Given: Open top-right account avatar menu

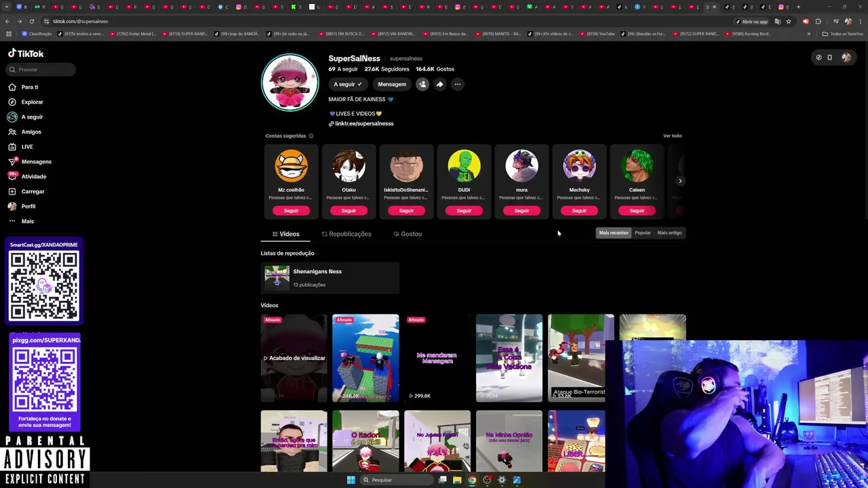Looking at the screenshot, I should [846, 58].
